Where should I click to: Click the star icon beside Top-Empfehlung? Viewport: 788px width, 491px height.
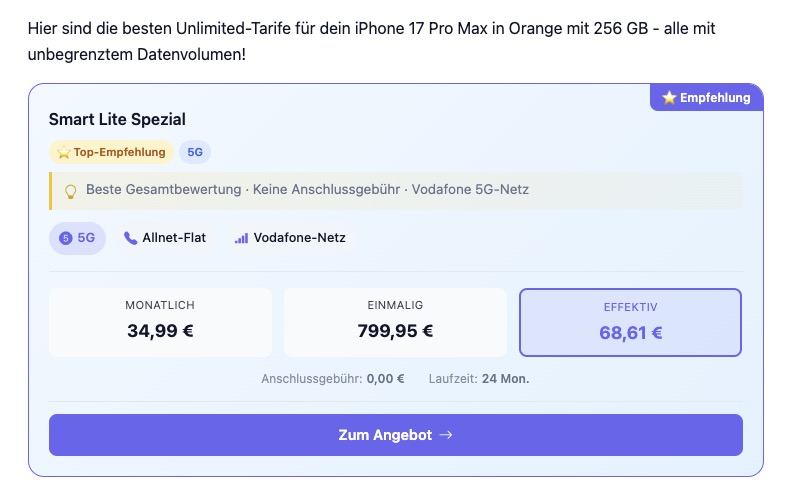[63, 152]
